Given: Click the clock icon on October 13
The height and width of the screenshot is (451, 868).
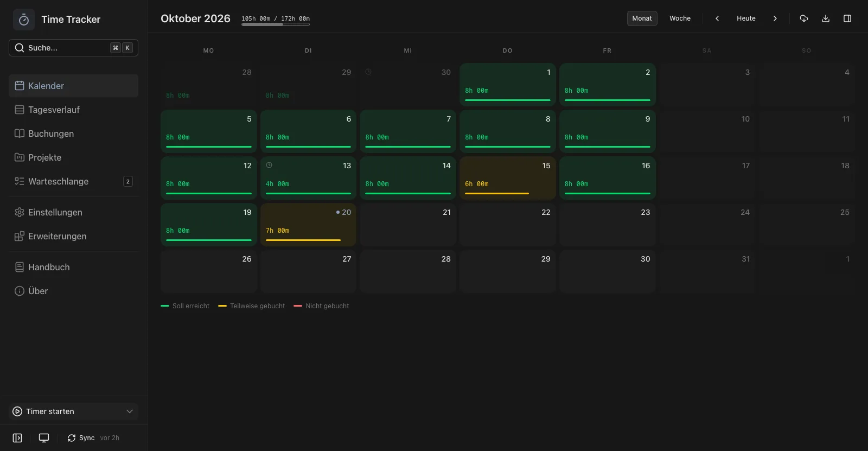Looking at the screenshot, I should pos(269,165).
